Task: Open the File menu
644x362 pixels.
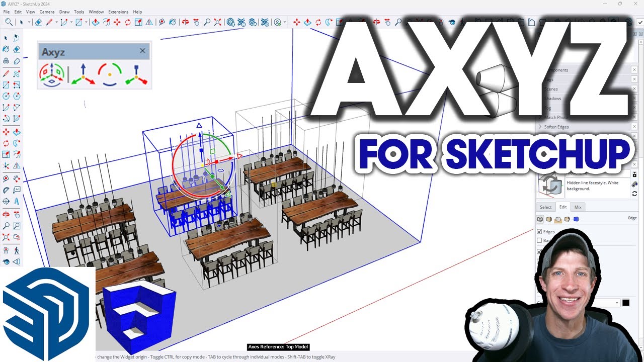Action: pyautogui.click(x=7, y=12)
